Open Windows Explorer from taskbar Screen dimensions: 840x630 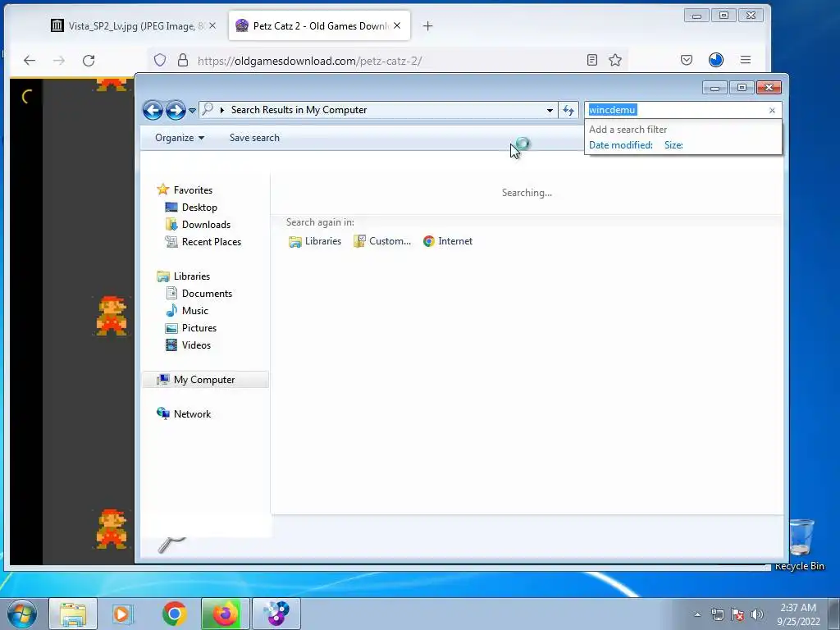(73, 614)
